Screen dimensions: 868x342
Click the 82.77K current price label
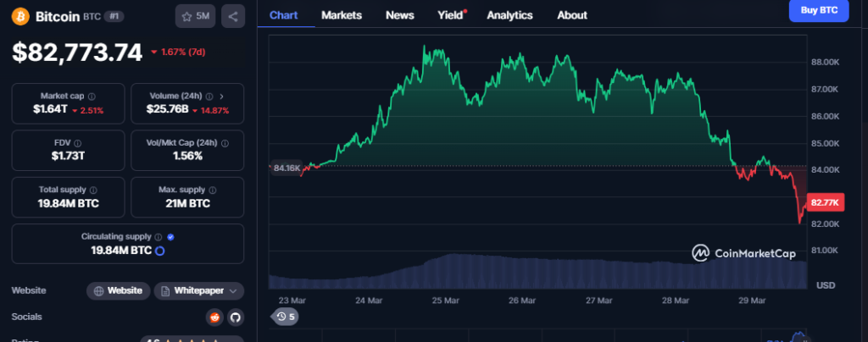(x=824, y=202)
